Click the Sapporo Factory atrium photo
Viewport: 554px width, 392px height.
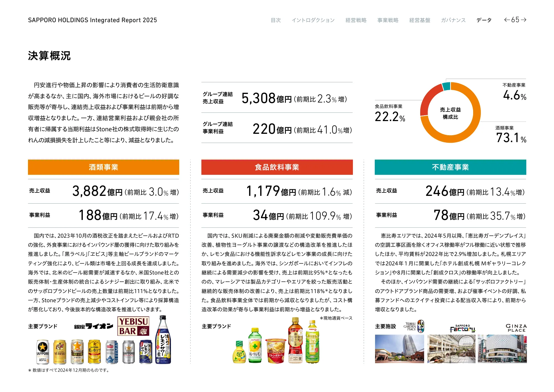451,349
